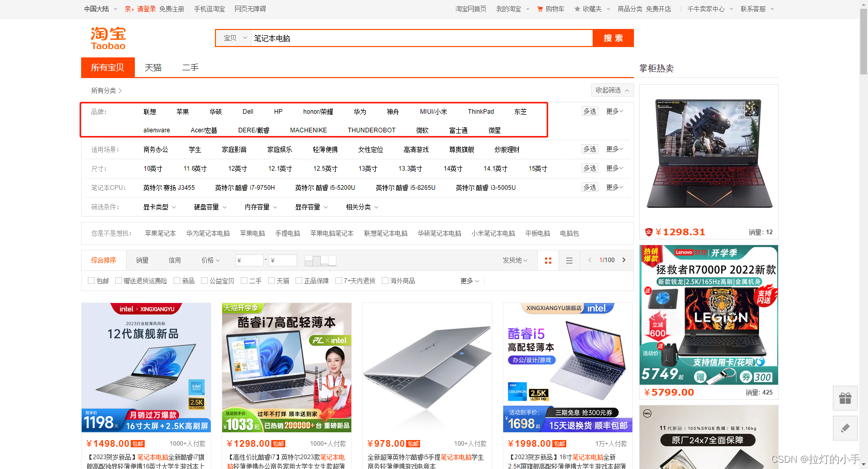Click the 请登录 login link
The height and width of the screenshot is (469, 868).
146,9
